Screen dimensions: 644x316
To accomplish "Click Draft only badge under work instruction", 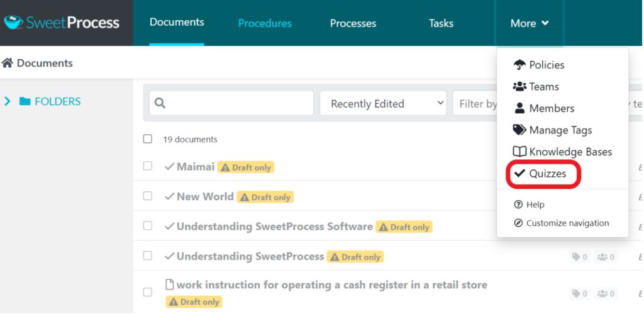I will (194, 302).
